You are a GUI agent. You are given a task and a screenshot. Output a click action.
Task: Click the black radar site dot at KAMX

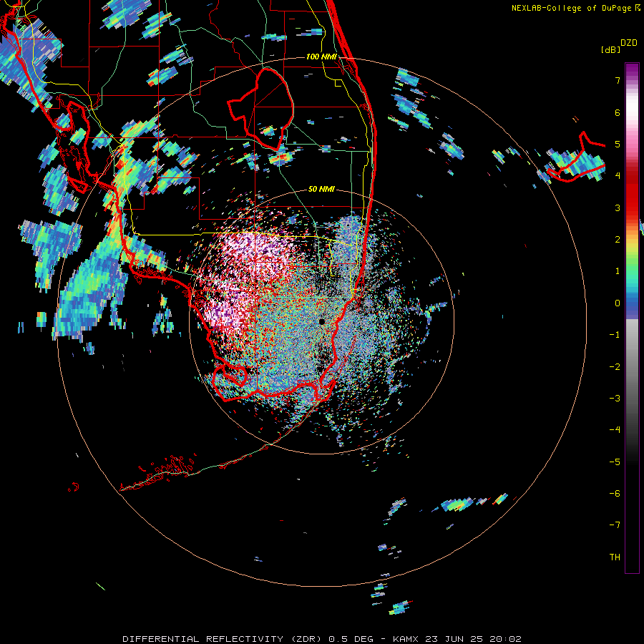pyautogui.click(x=321, y=321)
